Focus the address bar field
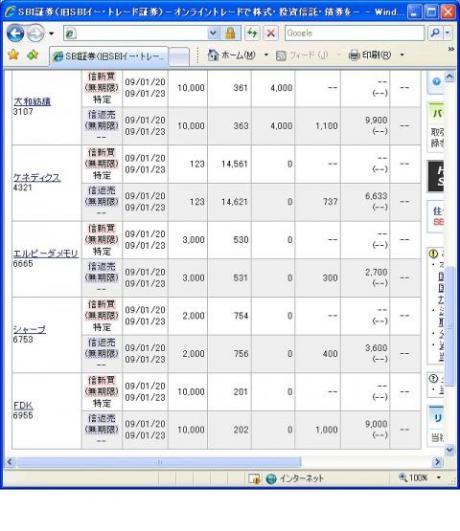Viewport: 460px width, 531px height. (135, 33)
